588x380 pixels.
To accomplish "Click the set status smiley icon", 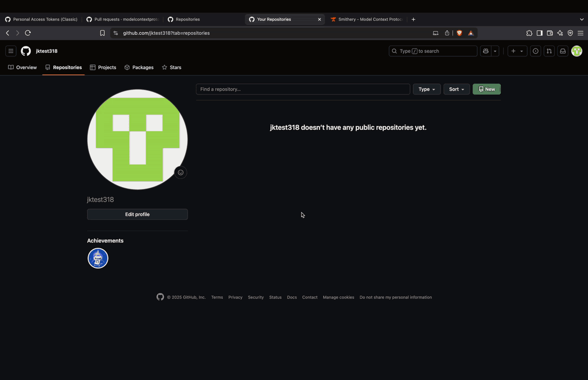I will pyautogui.click(x=181, y=172).
